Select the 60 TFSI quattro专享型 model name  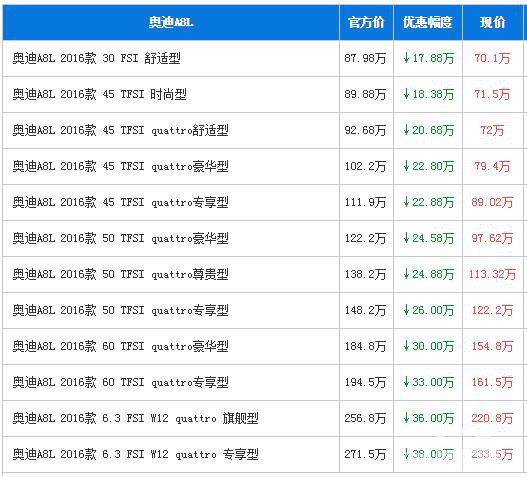121,382
